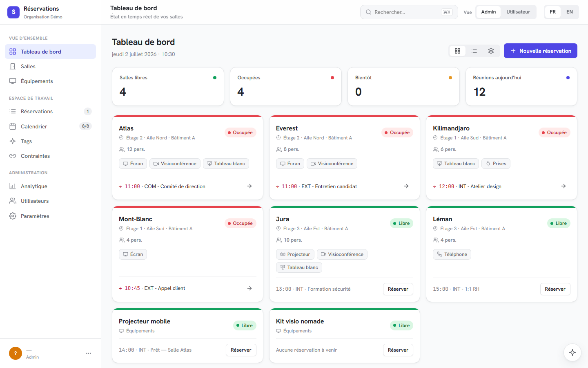Click the purple S Réservations logo

13,12
